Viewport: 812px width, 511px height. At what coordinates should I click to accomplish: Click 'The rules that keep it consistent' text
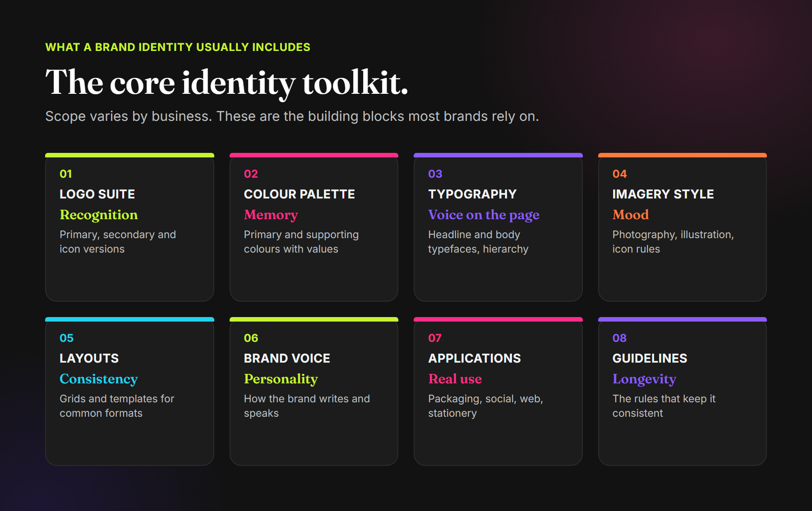point(664,406)
